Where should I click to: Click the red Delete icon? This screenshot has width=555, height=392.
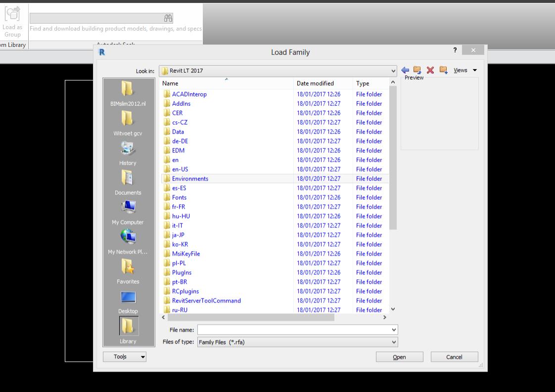pos(430,70)
